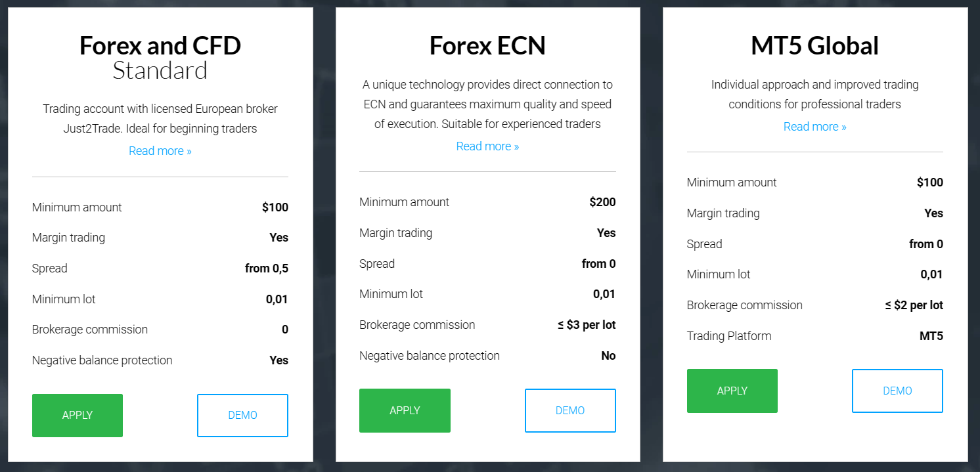Click the bold MT5 trading platform value
The width and height of the screenshot is (980, 472).
click(931, 336)
